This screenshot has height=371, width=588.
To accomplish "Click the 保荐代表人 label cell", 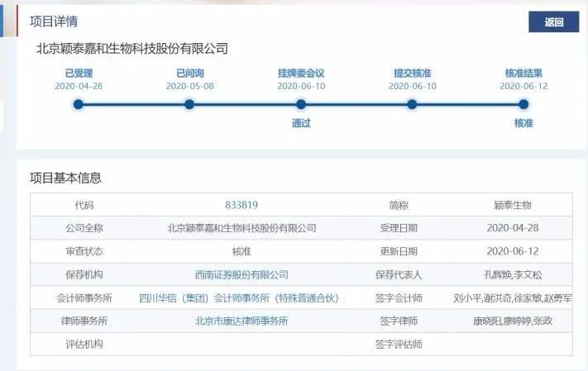I will [399, 274].
